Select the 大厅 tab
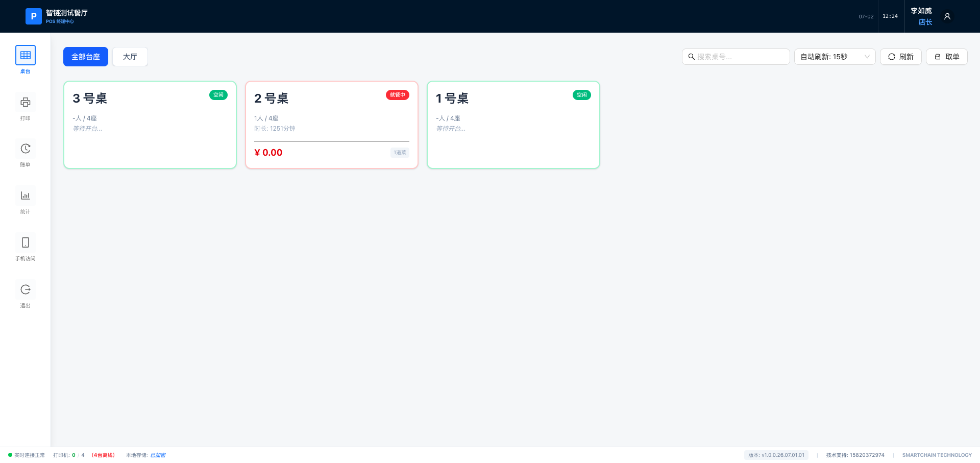 (x=130, y=57)
